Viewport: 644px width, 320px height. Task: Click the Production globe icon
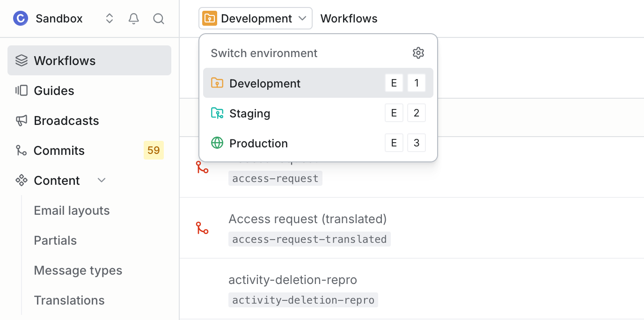coord(217,143)
